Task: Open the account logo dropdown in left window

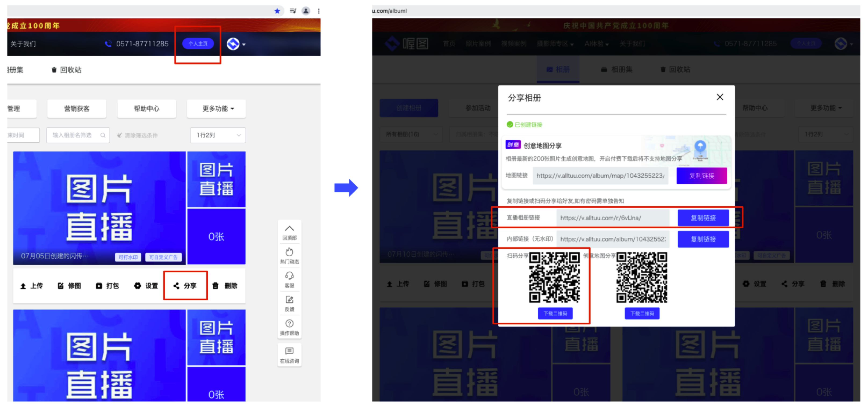Action: tap(236, 44)
